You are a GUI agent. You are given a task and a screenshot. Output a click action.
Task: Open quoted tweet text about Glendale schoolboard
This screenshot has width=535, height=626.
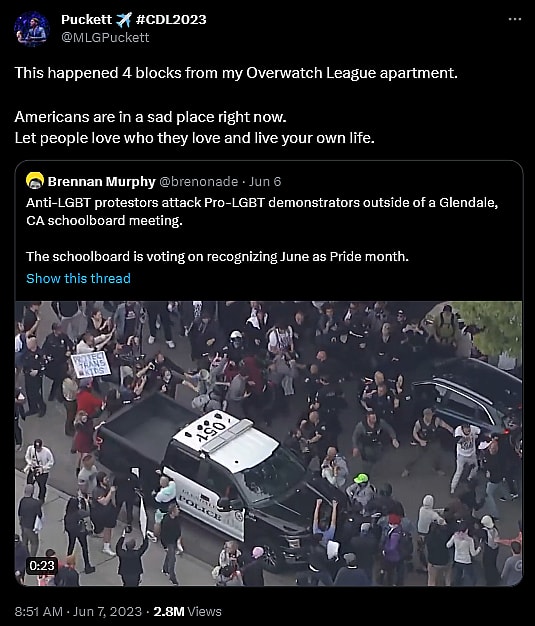click(262, 212)
